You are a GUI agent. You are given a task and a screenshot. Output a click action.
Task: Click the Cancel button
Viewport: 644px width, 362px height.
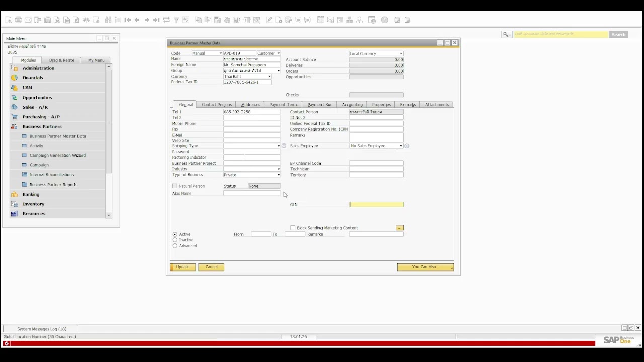click(211, 267)
